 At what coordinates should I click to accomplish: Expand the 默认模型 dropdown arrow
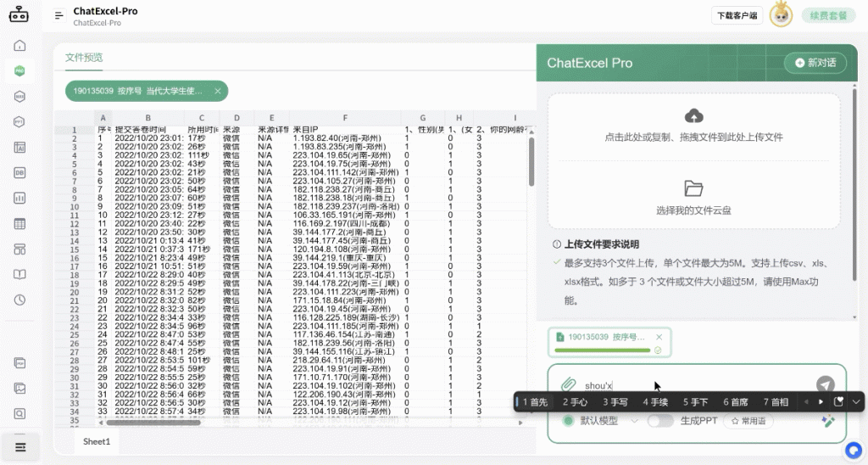[634, 421]
